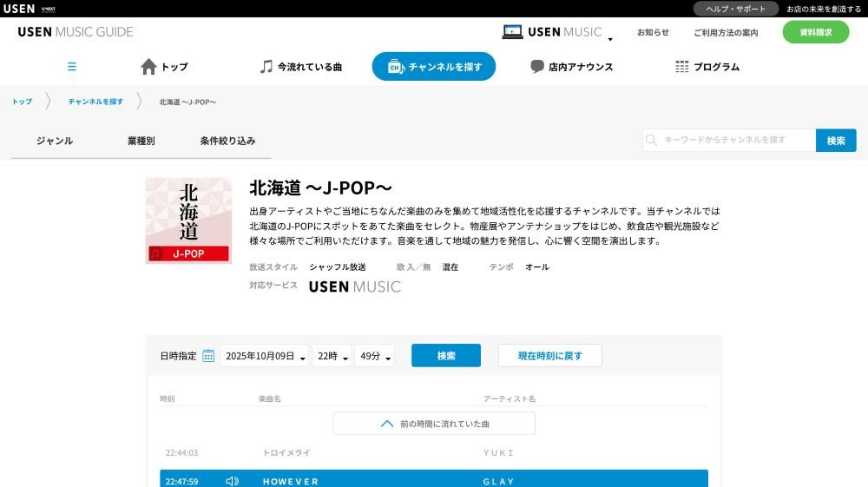The height and width of the screenshot is (487, 868).
Task: Open the hamburger menu icon
Action: 72,67
